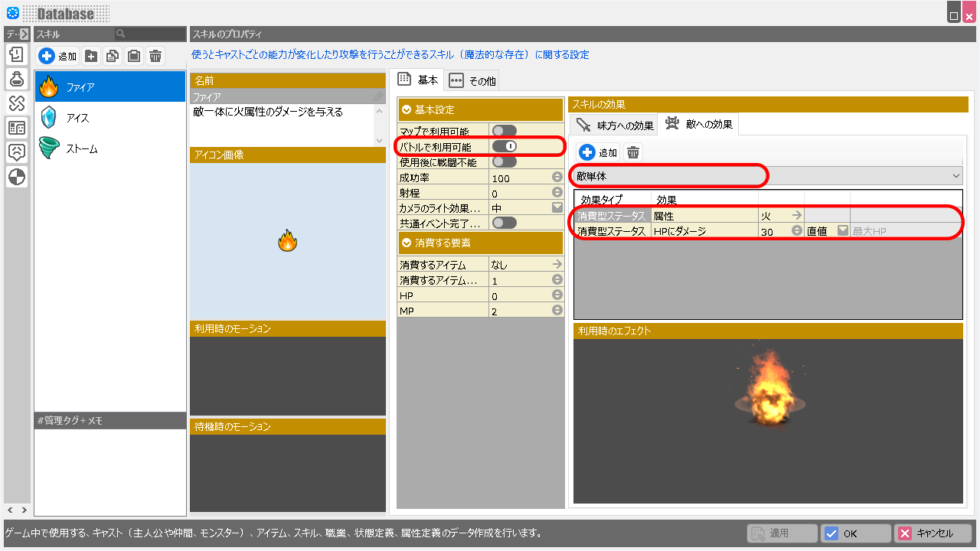Select the アイス skill in the list
Screen dimensions: 980x551
click(x=78, y=118)
